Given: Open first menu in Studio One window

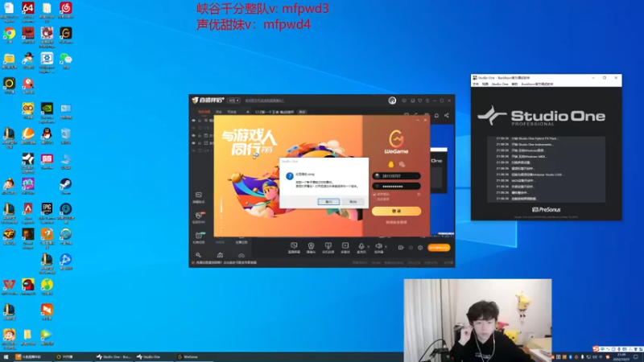Looking at the screenshot, I should tap(476, 84).
